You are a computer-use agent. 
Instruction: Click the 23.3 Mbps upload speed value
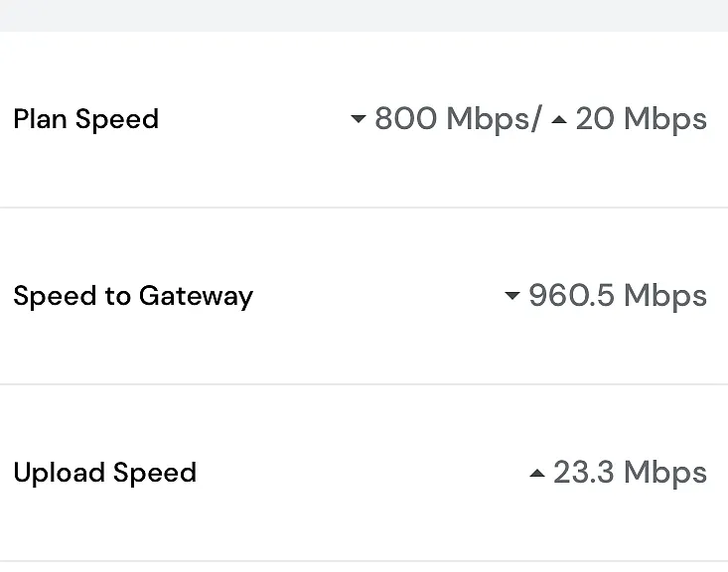630,473
